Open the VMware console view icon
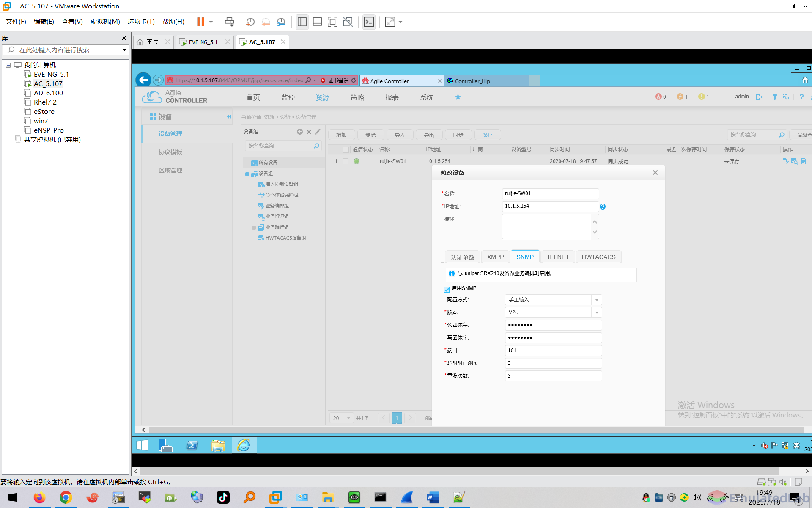812x508 pixels. click(x=369, y=22)
